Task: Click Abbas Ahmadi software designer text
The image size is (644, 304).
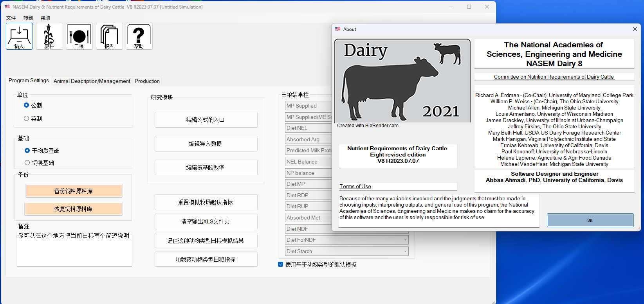Action: (554, 180)
